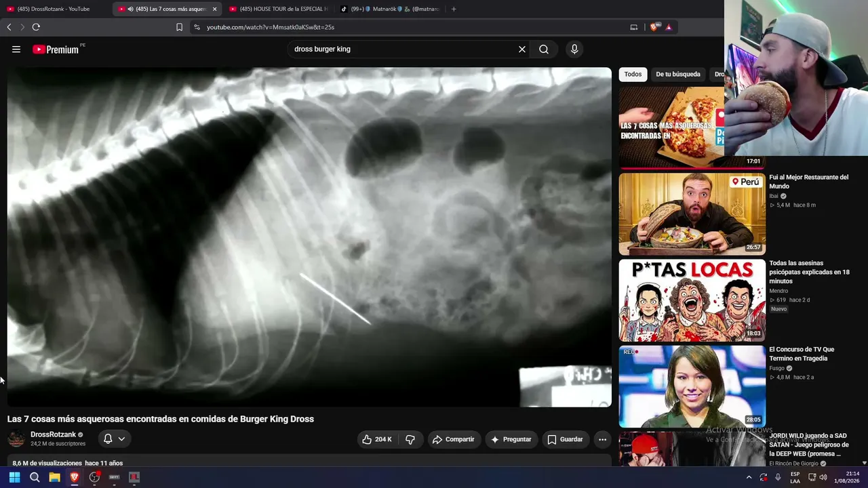Show hidden system tray icons

click(x=749, y=477)
